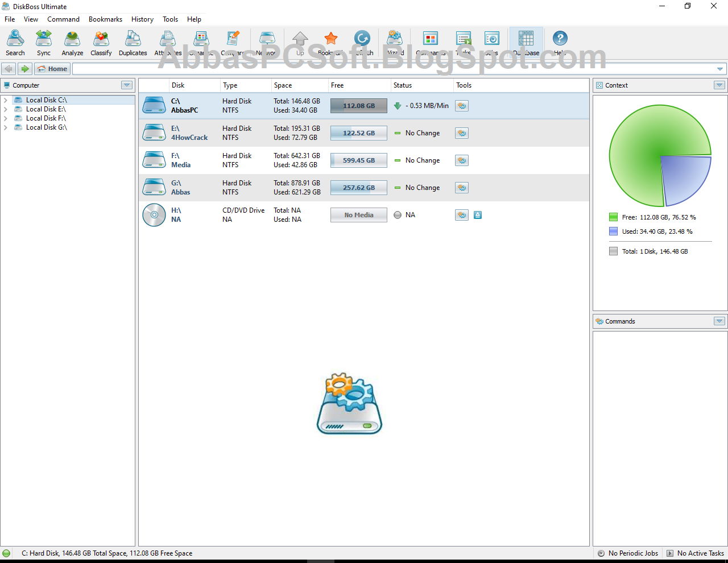This screenshot has width=728, height=563.
Task: Expand Local Disk G:\ tree node
Action: coord(6,127)
